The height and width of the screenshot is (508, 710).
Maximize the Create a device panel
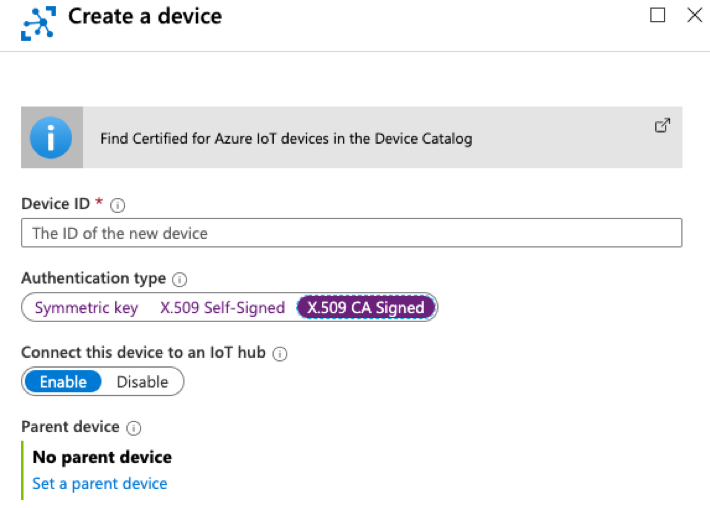657,15
